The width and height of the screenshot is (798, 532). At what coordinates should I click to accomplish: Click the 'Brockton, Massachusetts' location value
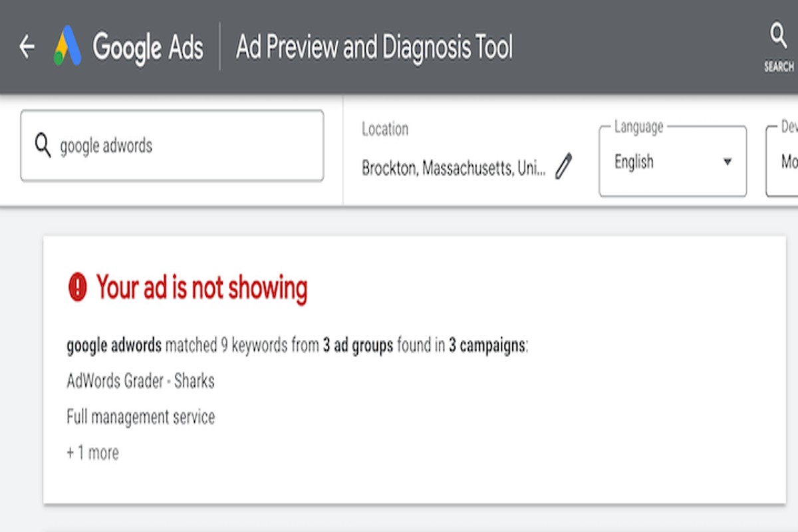[454, 168]
